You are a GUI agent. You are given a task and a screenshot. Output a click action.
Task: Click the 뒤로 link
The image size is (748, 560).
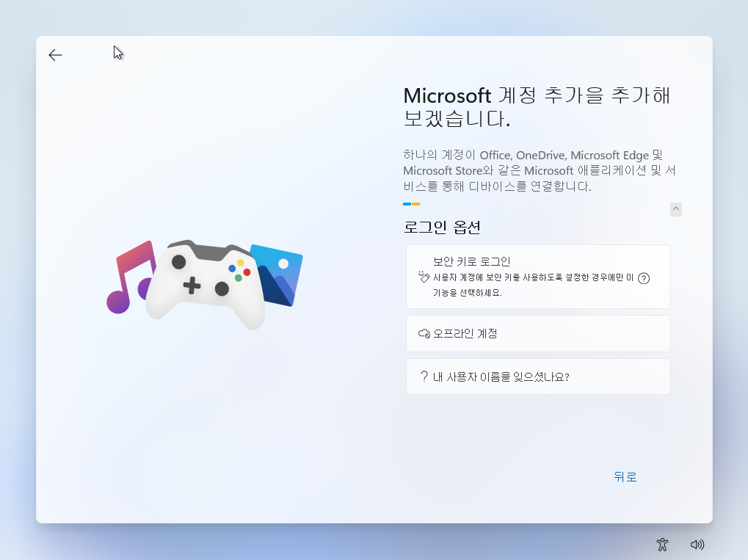coord(625,476)
